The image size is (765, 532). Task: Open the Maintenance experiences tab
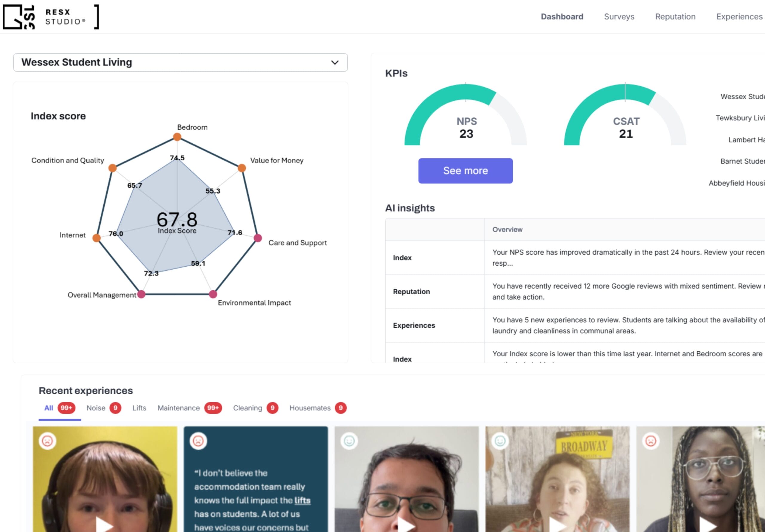(189, 408)
